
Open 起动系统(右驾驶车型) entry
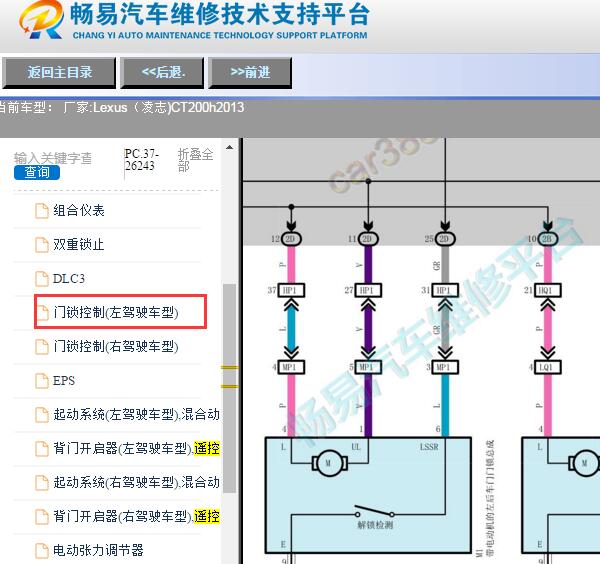(136, 482)
